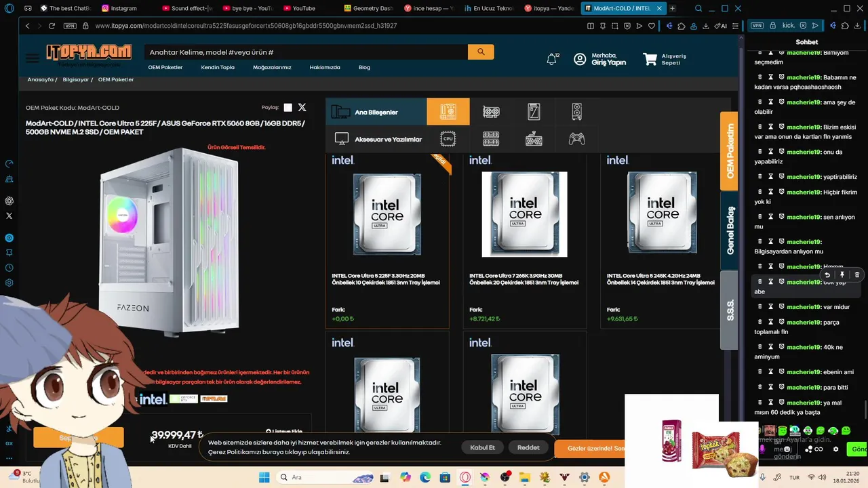Decline cookies with Reddet

click(x=528, y=447)
